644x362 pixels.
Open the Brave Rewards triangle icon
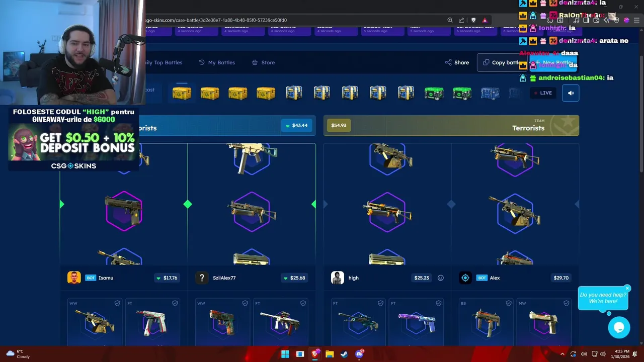tap(485, 20)
